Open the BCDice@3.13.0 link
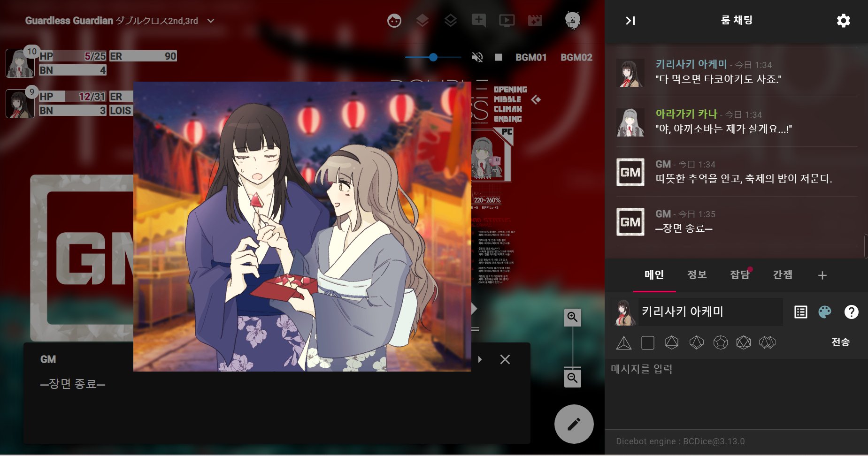This screenshot has width=868, height=456. [x=714, y=441]
